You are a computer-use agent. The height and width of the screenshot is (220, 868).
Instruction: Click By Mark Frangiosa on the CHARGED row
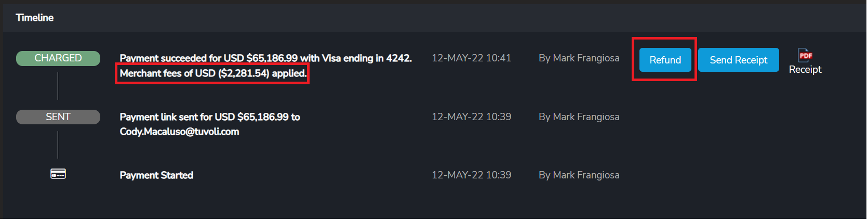click(x=579, y=58)
